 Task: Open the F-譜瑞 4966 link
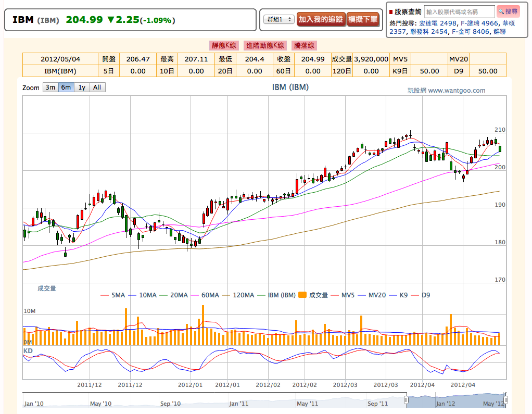[x=479, y=23]
